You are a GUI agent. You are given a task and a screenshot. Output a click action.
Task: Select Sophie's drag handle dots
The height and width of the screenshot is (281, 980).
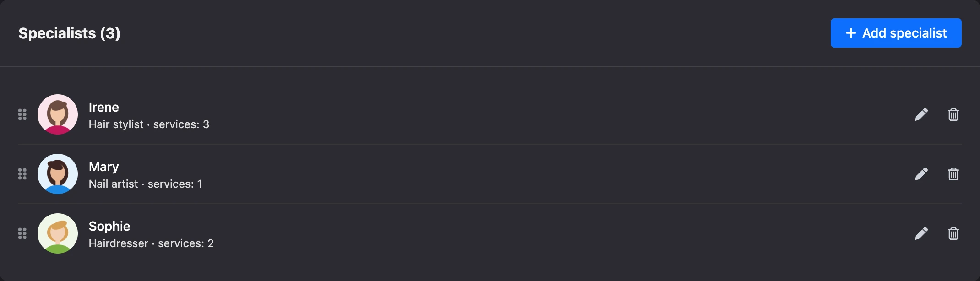[22, 233]
